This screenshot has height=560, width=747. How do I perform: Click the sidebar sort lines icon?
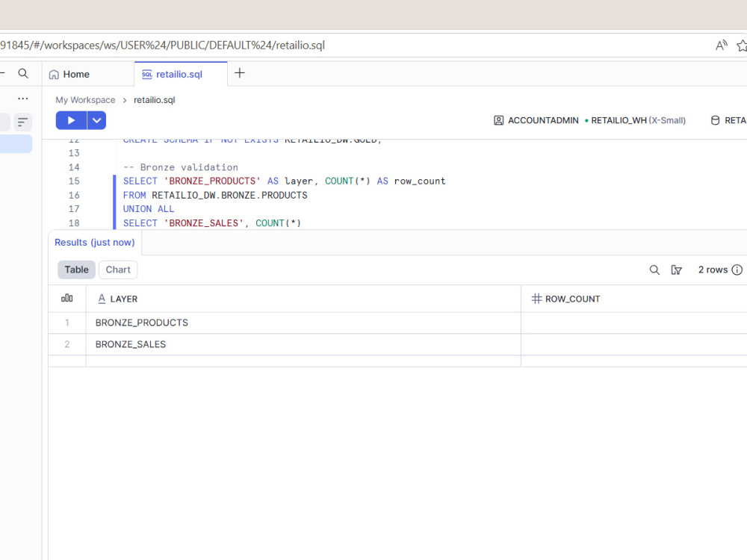click(22, 122)
